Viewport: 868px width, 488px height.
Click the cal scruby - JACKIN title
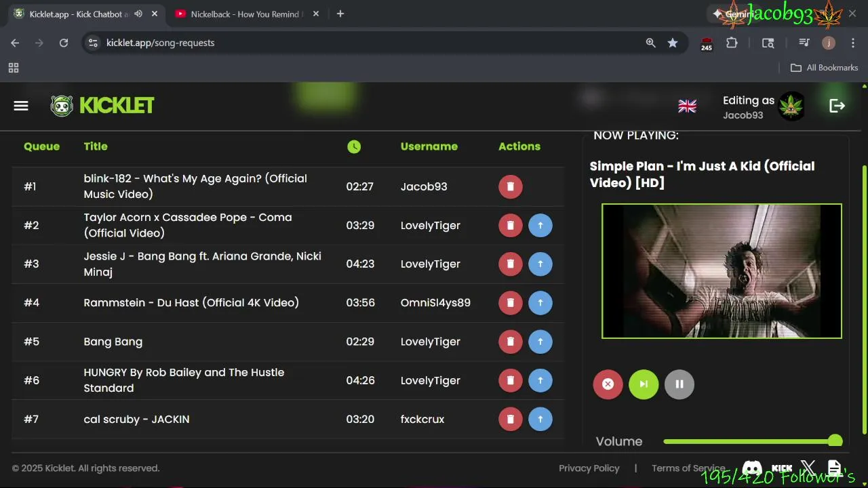(136, 420)
